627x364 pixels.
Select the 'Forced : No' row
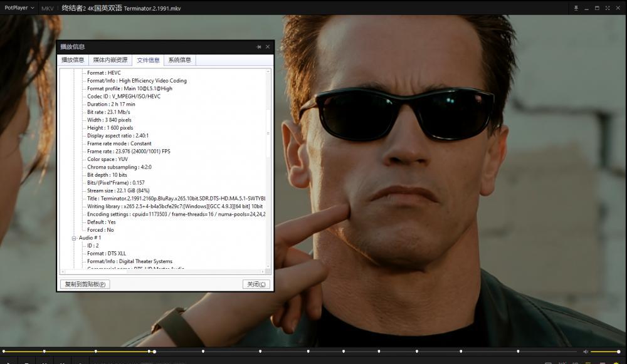(100, 230)
